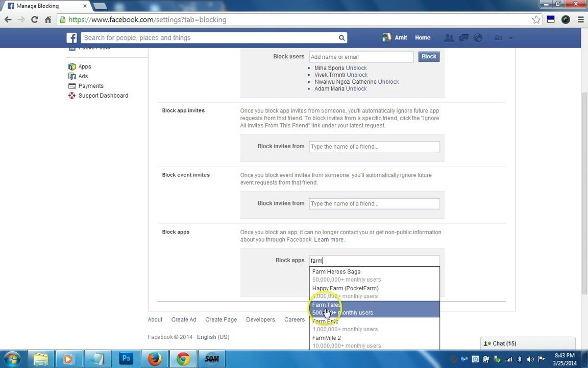Viewport: 588px width, 368px height.
Task: Open Windows Explorer from taskbar
Action: click(x=40, y=359)
